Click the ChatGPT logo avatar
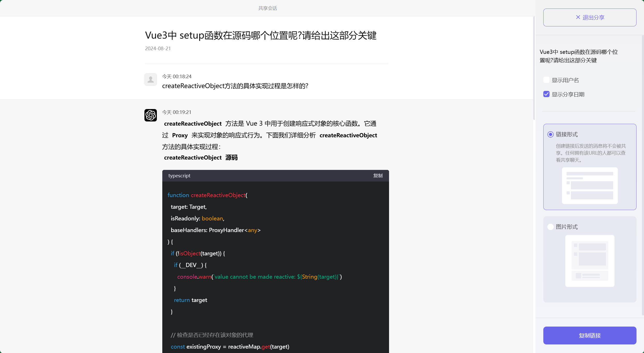Image resolution: width=644 pixels, height=353 pixels. [151, 115]
